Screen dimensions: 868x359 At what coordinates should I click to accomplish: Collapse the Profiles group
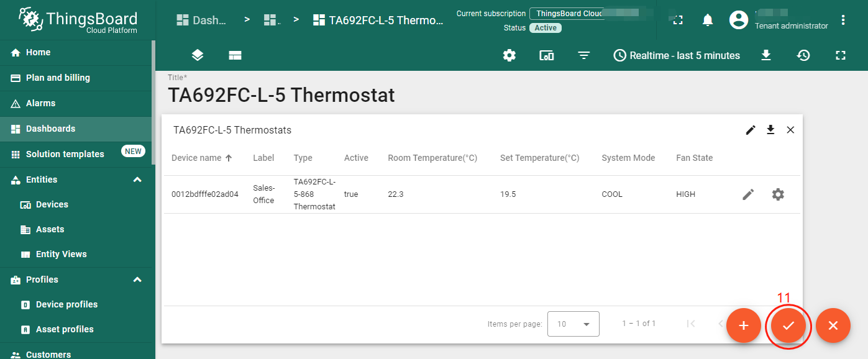click(x=137, y=280)
